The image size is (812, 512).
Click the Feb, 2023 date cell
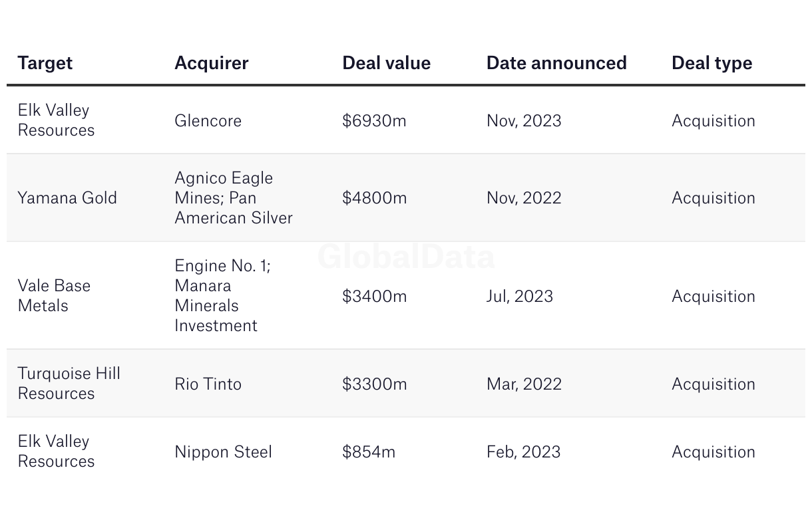pyautogui.click(x=524, y=451)
